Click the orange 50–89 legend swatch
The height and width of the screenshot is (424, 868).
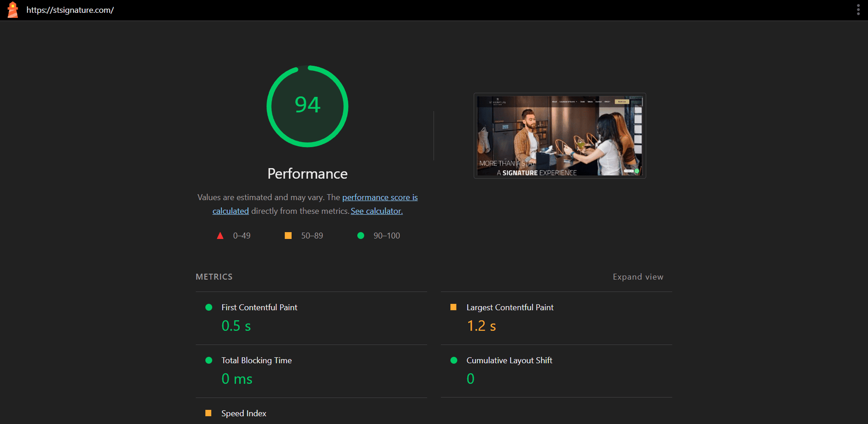(288, 236)
